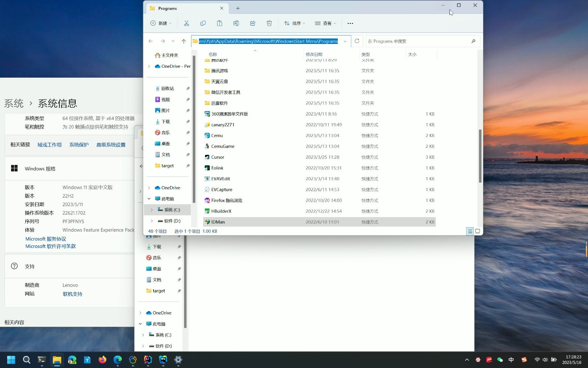Viewport: 588px width, 368px height.
Task: Select 回收站 in front window sidebar
Action: (x=167, y=89)
